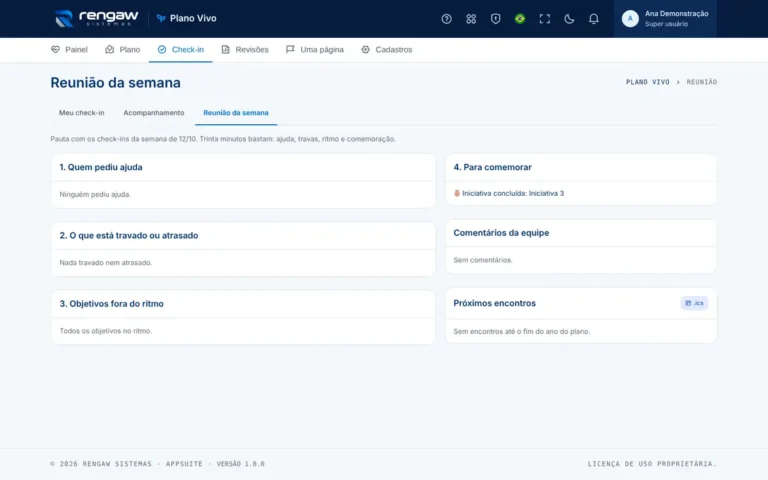Open the Plano menu item
The image size is (768, 480).
click(x=122, y=49)
